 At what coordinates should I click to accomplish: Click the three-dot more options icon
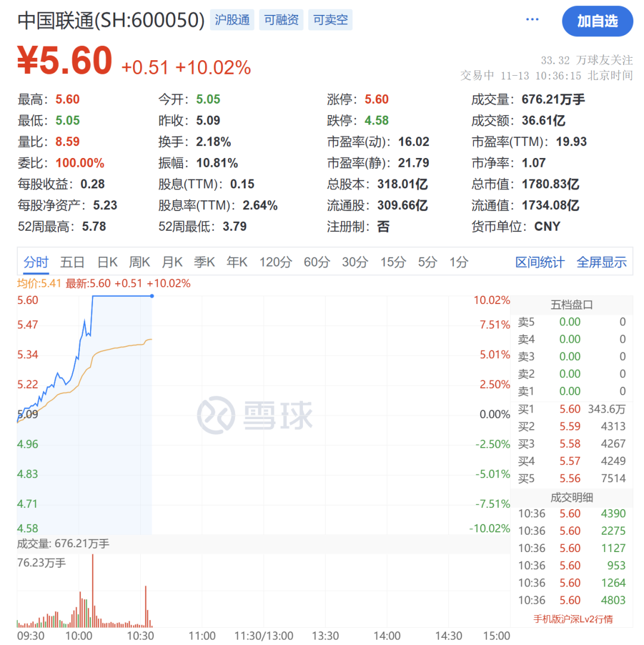[x=532, y=20]
